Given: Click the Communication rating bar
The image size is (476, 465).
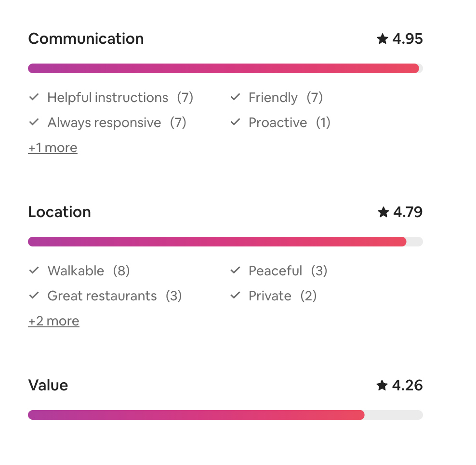Looking at the screenshot, I should click(x=225, y=68).
